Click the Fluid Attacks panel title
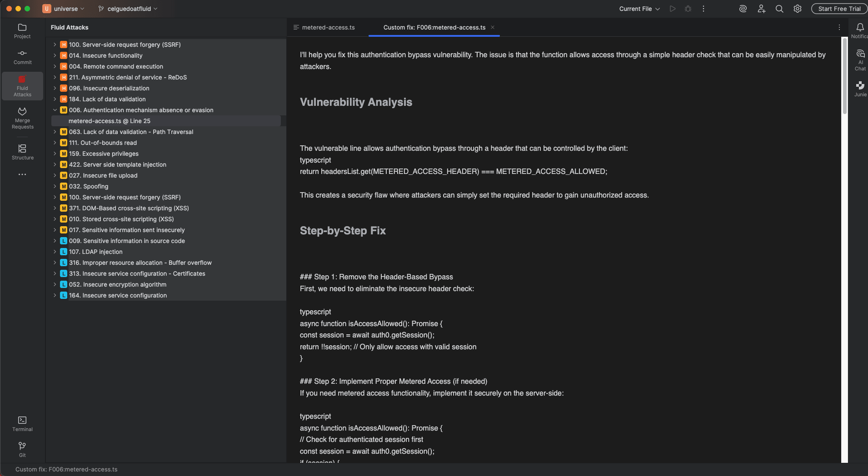Image resolution: width=868 pixels, height=476 pixels. coord(70,27)
